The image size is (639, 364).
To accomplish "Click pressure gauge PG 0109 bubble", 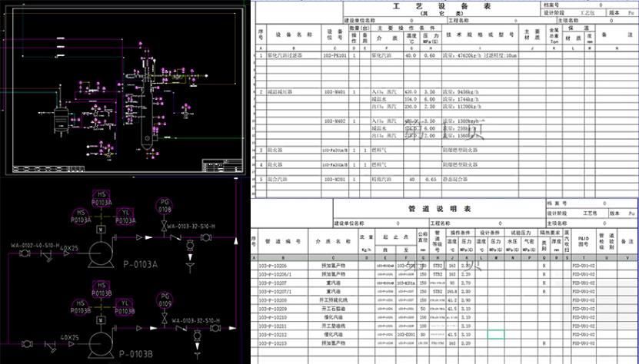I will [x=165, y=298].
